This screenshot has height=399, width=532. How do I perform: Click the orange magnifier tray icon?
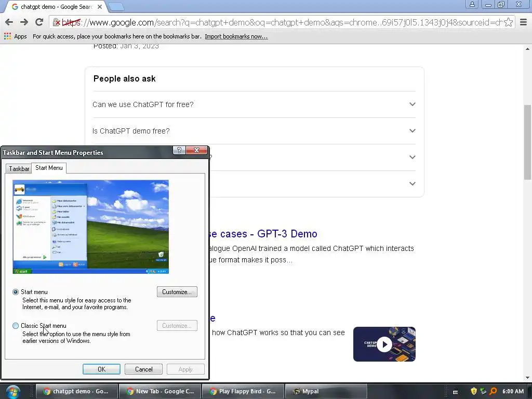[x=493, y=391]
